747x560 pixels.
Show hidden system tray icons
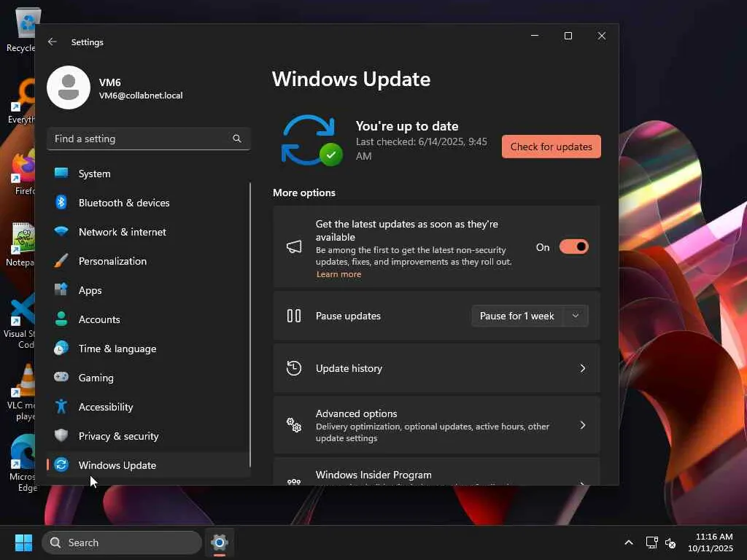click(629, 542)
